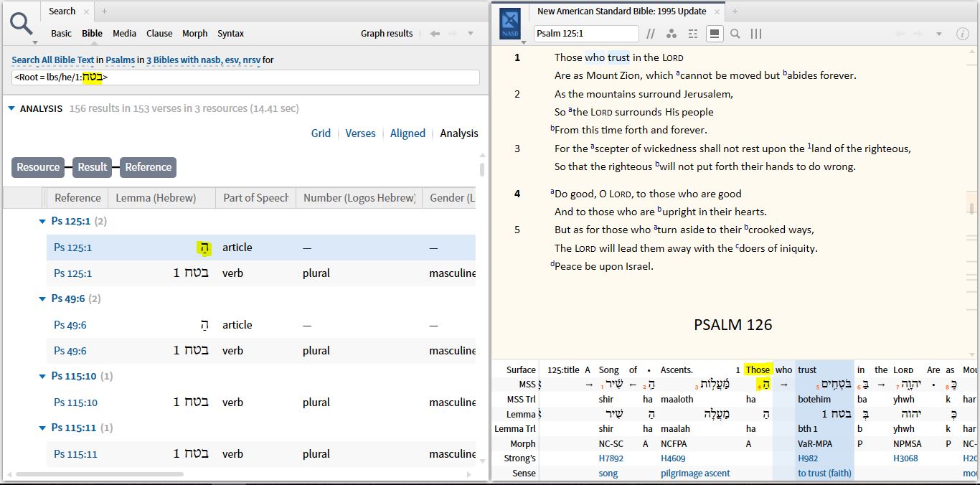The width and height of the screenshot is (980, 485).
Task: Switch to Verses results view
Action: click(x=360, y=133)
